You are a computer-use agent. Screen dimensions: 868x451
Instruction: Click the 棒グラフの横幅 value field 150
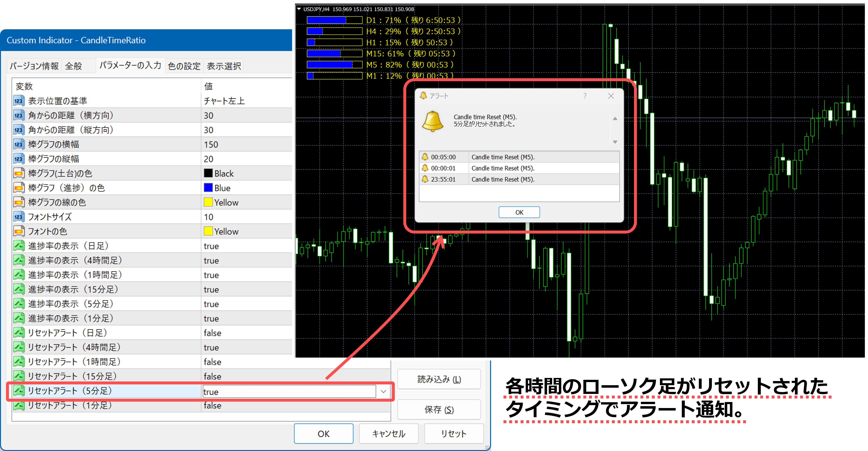tap(211, 144)
